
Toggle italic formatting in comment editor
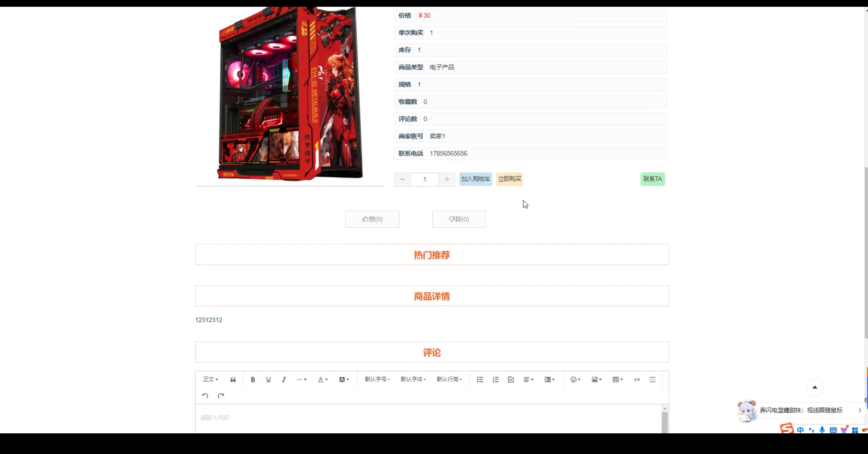[x=284, y=379]
